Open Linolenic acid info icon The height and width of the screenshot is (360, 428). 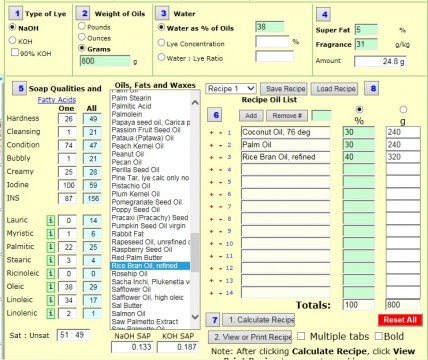click(50, 313)
